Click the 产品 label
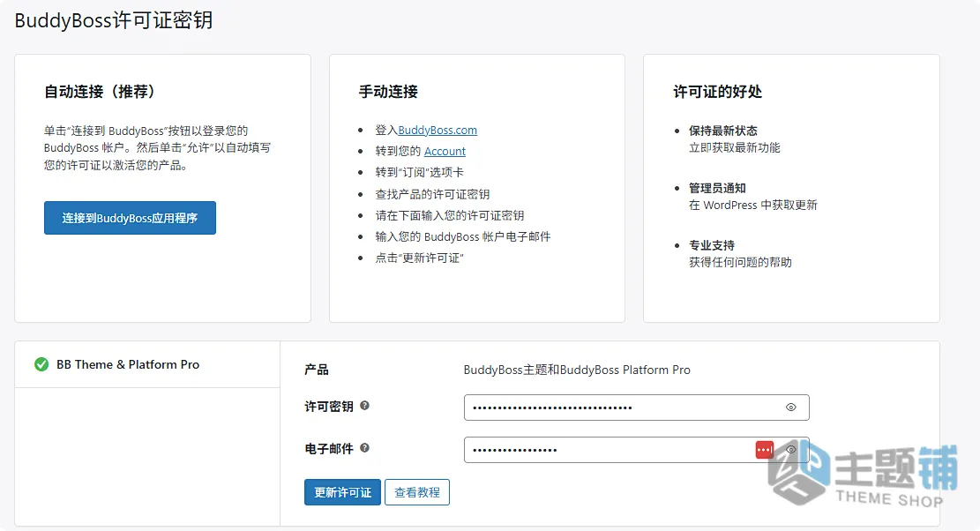The image size is (980, 531). click(x=317, y=370)
